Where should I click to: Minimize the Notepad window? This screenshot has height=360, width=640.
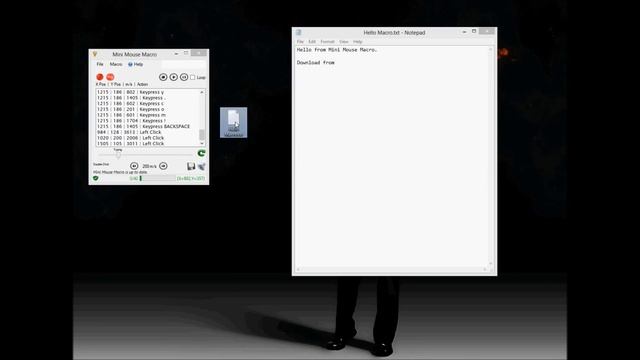click(x=464, y=31)
